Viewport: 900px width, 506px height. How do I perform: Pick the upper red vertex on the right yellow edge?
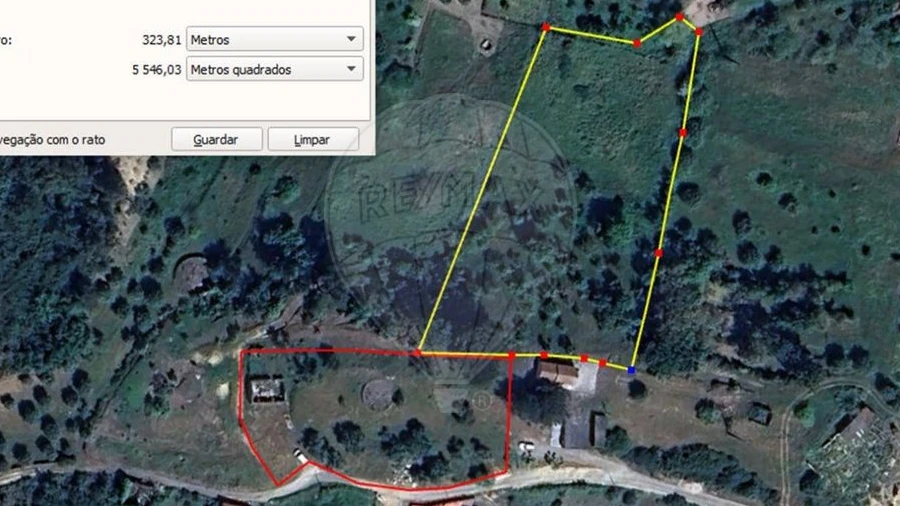pyautogui.click(x=682, y=133)
